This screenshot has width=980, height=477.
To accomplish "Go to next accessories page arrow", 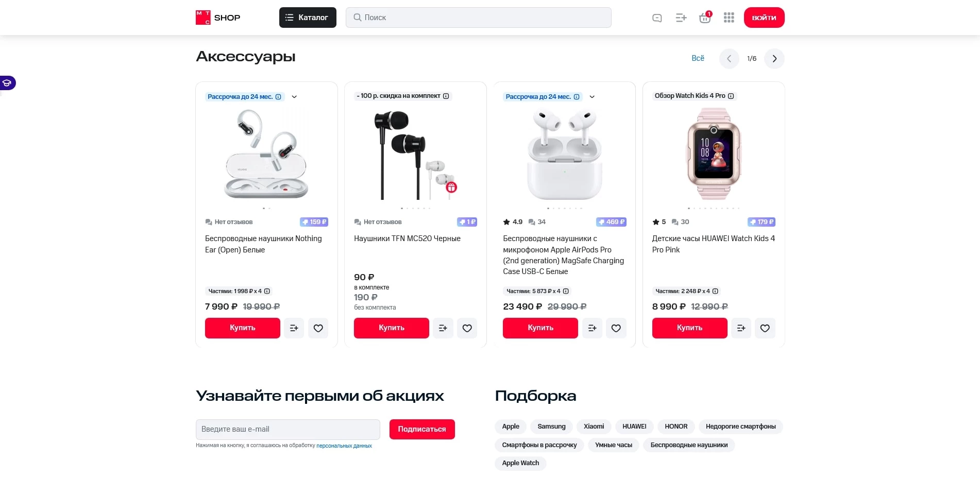I will tap(774, 58).
